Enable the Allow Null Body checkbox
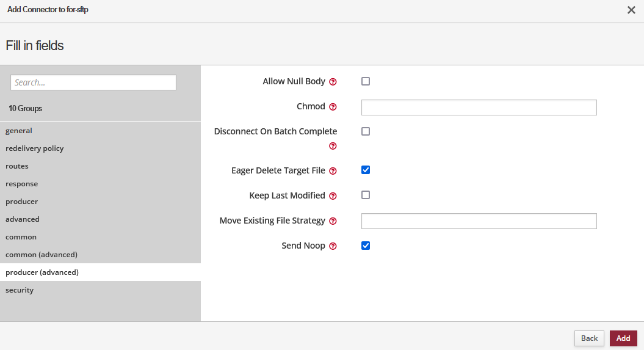This screenshot has height=350, width=644. 366,81
